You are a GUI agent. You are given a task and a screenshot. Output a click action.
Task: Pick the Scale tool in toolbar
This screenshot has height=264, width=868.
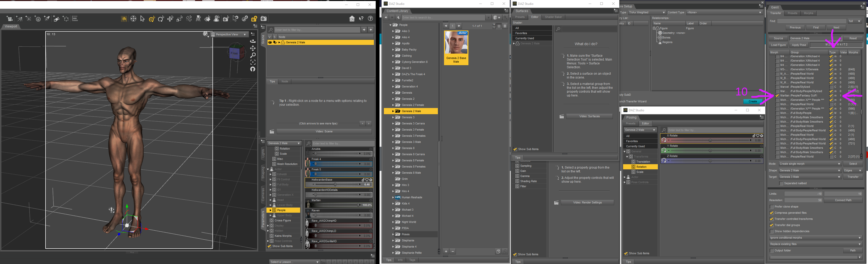(x=180, y=19)
